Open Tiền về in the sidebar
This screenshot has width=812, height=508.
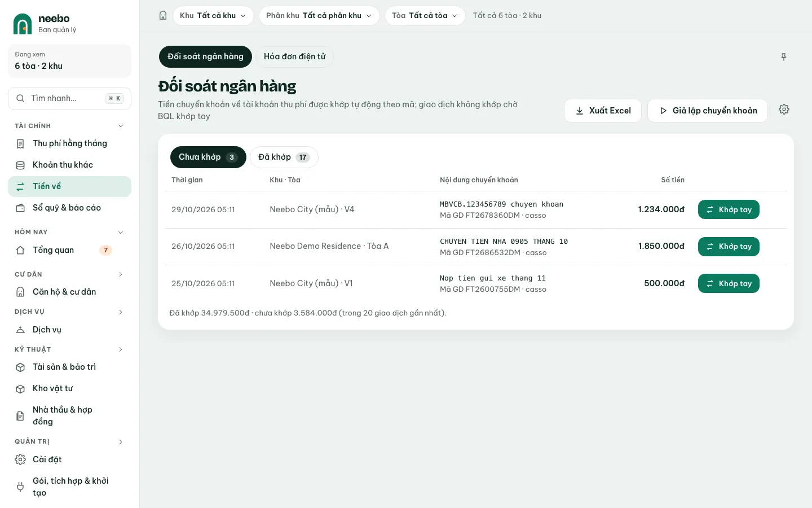coord(69,186)
